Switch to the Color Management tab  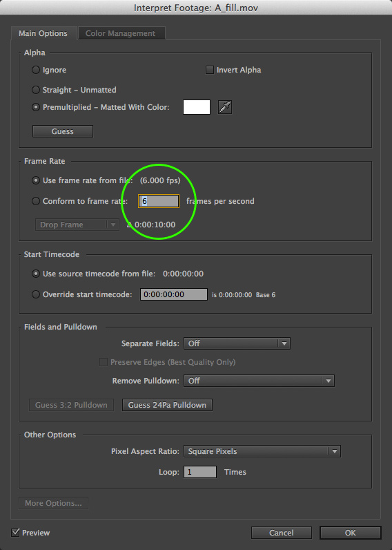pyautogui.click(x=121, y=33)
